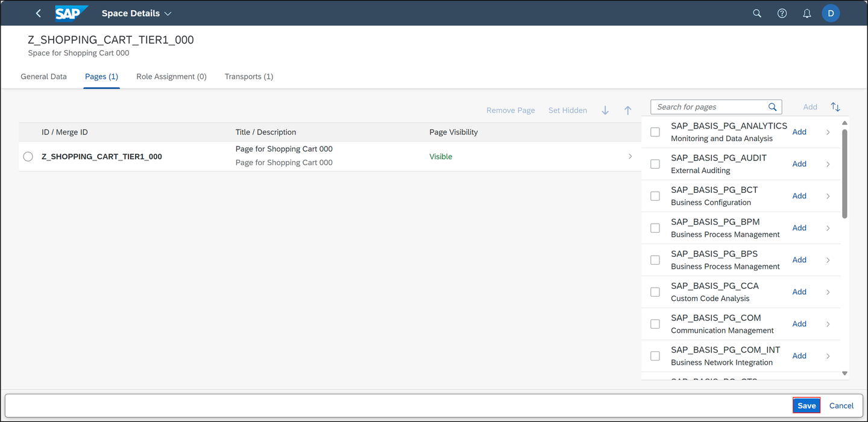Click the Monitoring and Data Analysis description
Screen dimensions: 868x422
tap(722, 139)
